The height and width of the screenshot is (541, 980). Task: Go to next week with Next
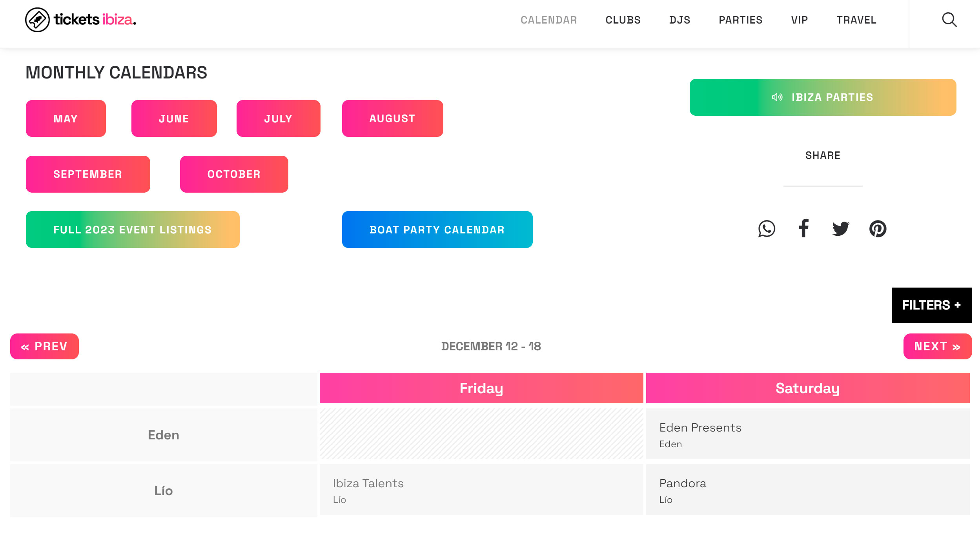[x=938, y=346]
